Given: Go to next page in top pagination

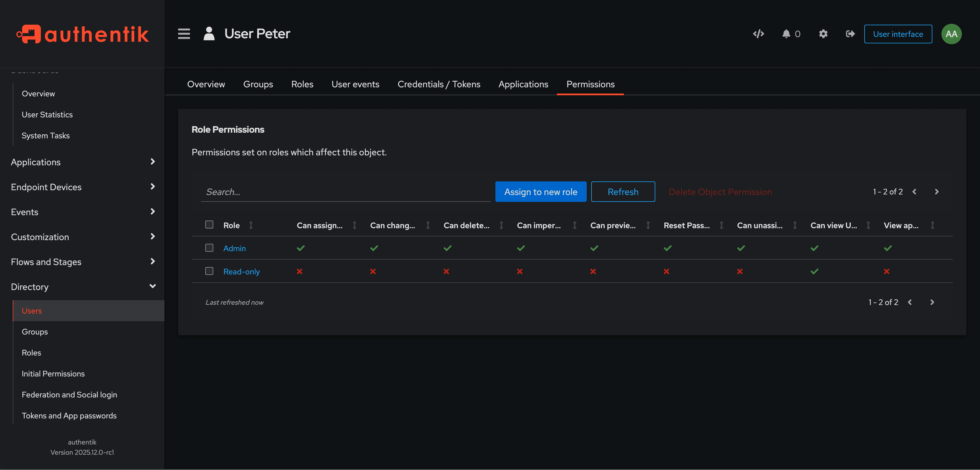Looking at the screenshot, I should 937,192.
